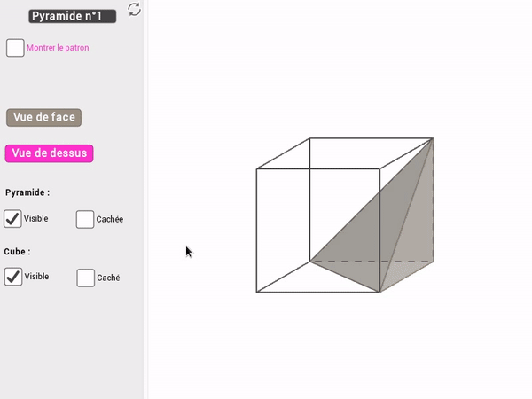Switch to Vue de dessus

(49, 153)
